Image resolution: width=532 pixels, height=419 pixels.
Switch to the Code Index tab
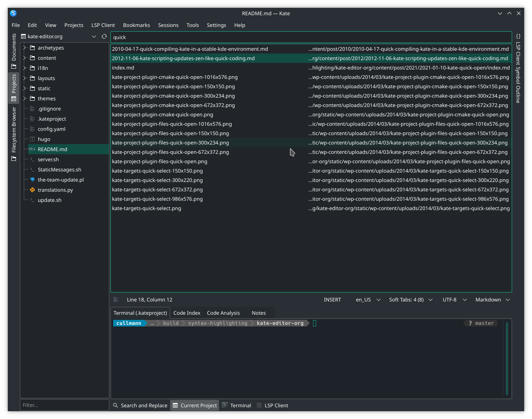coord(187,313)
